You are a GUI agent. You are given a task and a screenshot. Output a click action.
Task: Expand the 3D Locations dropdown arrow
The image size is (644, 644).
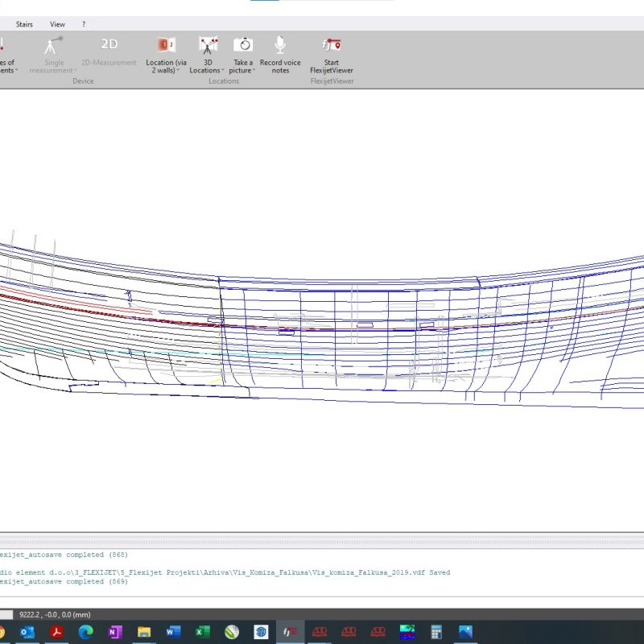(x=223, y=71)
